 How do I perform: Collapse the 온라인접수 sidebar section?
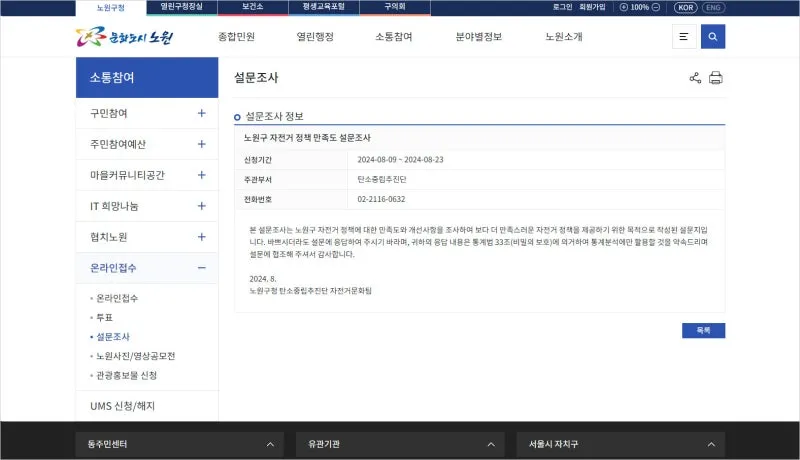201,268
